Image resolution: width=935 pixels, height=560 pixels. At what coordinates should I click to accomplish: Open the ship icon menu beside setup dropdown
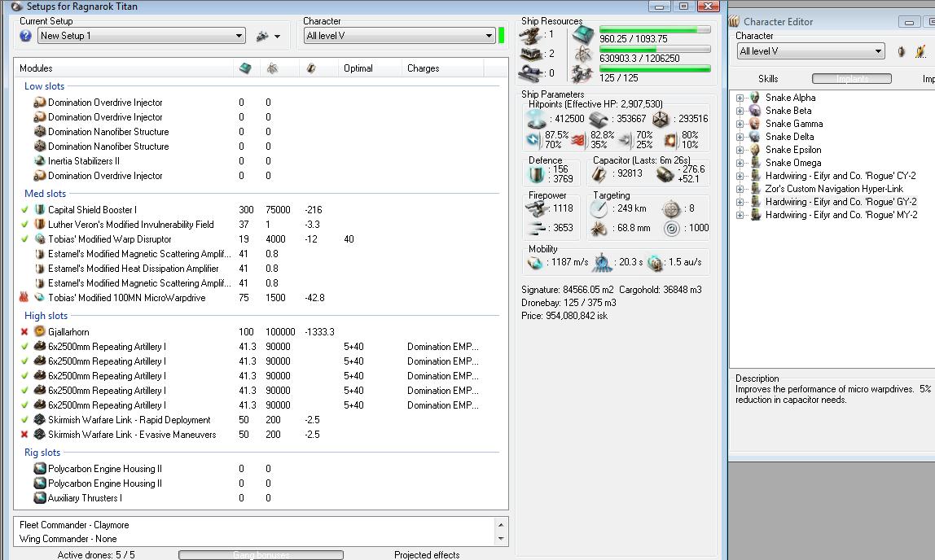[268, 36]
